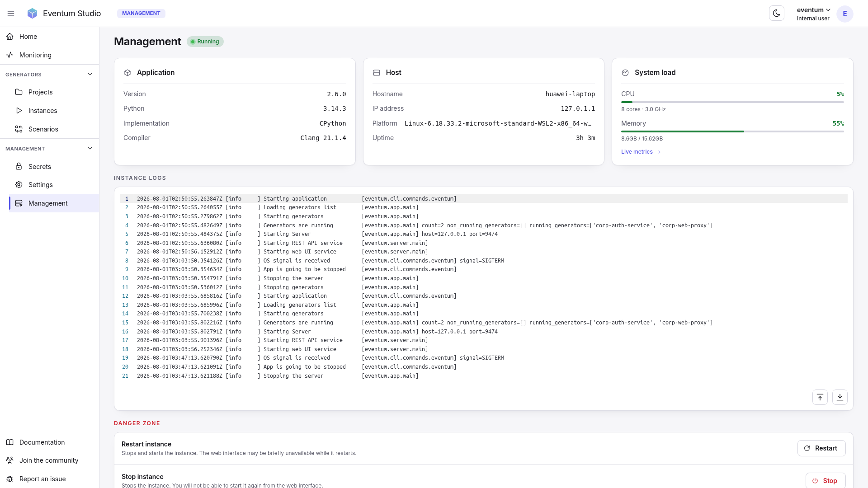The height and width of the screenshot is (488, 868).
Task: Click the Documentation book icon
Action: (x=10, y=442)
